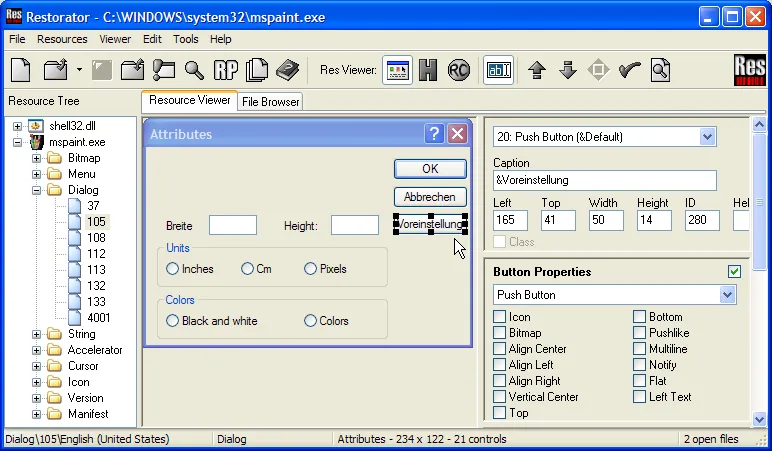Image resolution: width=772 pixels, height=451 pixels.
Task: Click the move resource down arrow
Action: [567, 70]
